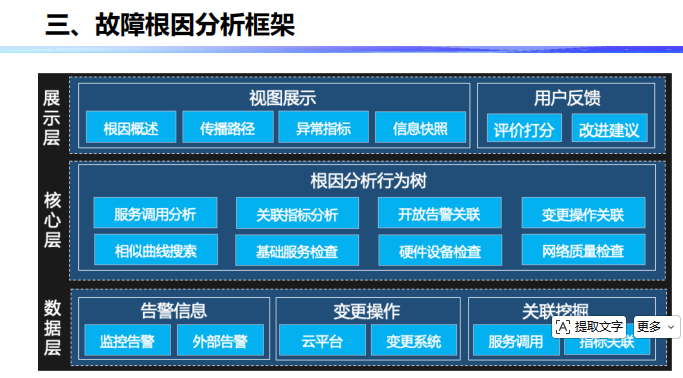Select the 评价打分 box

pos(524,128)
